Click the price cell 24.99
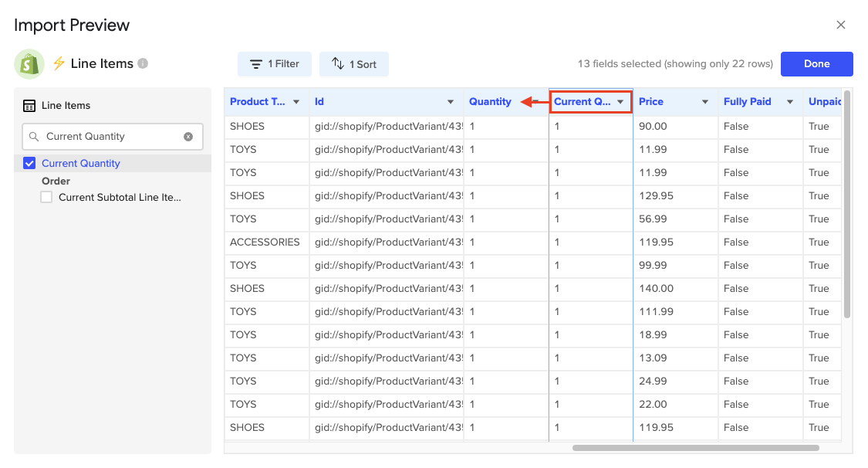 pyautogui.click(x=675, y=381)
